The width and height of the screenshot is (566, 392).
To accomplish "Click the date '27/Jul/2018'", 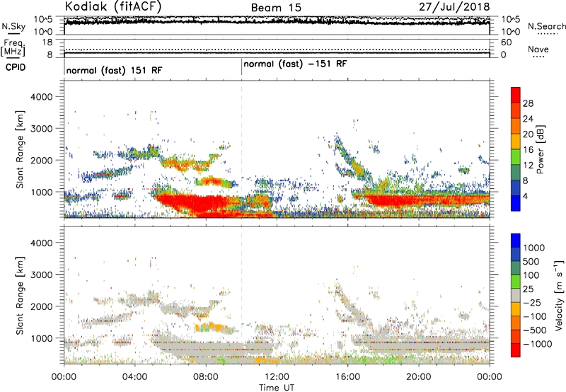I will click(454, 7).
